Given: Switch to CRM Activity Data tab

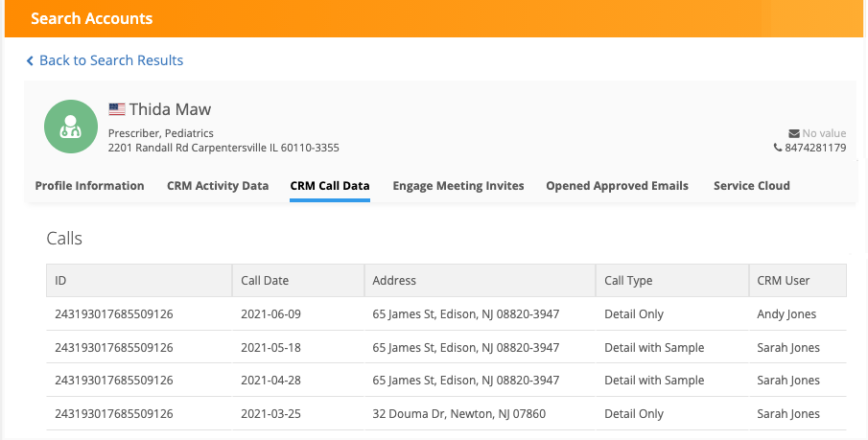Looking at the screenshot, I should pyautogui.click(x=218, y=186).
